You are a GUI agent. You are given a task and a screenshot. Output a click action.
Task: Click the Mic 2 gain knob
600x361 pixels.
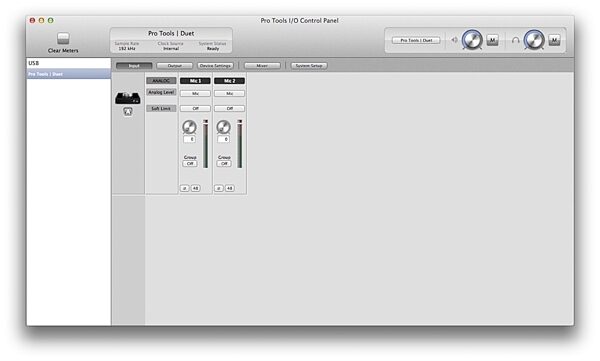pyautogui.click(x=223, y=127)
